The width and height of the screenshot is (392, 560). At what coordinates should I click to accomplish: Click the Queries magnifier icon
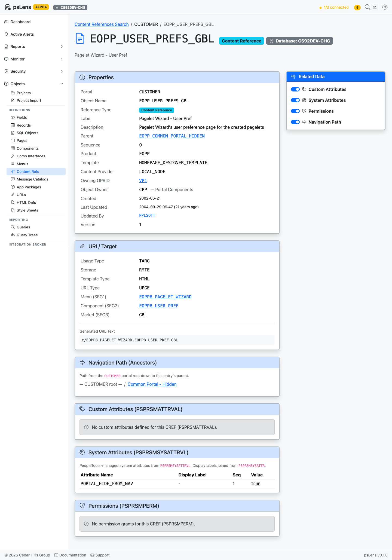pos(13,227)
